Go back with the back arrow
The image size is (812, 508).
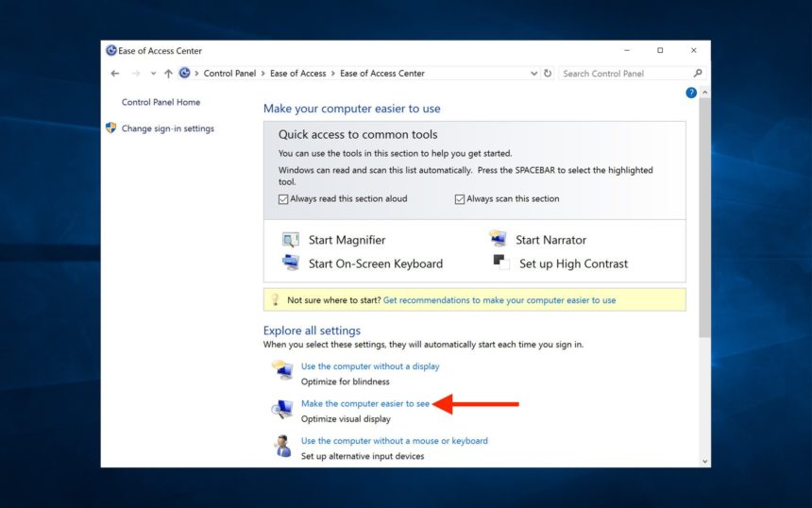(x=115, y=74)
